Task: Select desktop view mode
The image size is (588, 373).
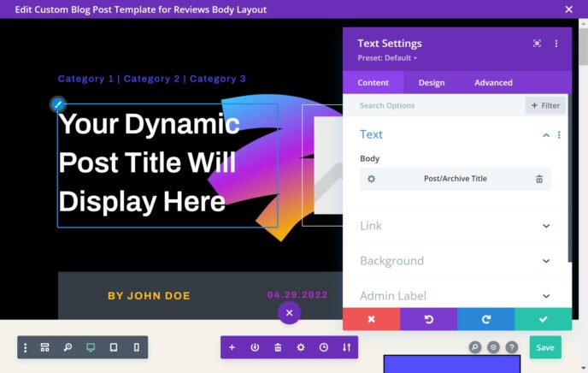Action: (91, 347)
